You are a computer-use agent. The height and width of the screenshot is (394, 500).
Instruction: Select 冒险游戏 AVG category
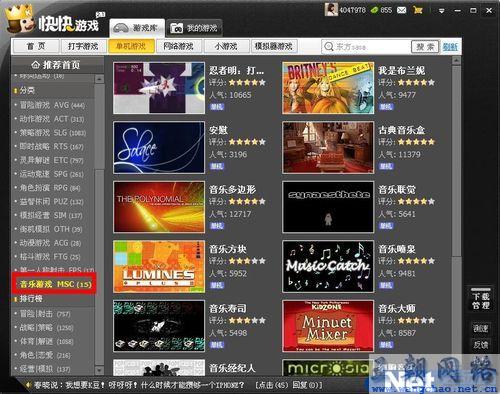coord(52,105)
